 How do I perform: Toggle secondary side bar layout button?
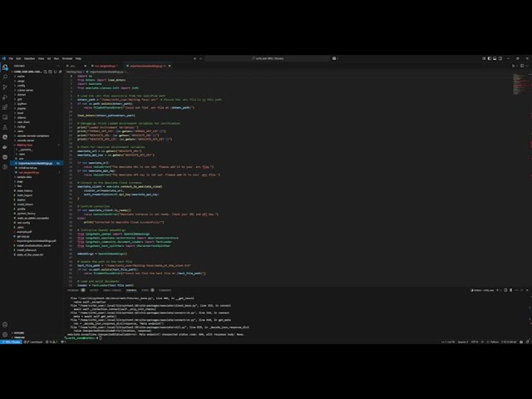[x=500, y=58]
